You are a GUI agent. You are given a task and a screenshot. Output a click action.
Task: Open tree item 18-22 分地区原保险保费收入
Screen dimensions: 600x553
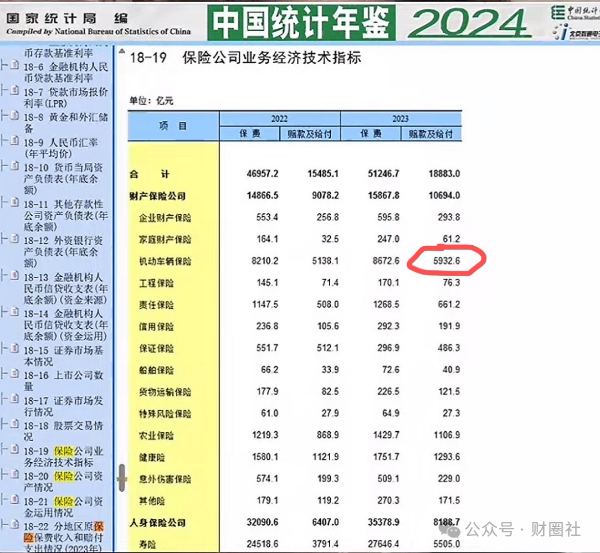tap(64, 537)
